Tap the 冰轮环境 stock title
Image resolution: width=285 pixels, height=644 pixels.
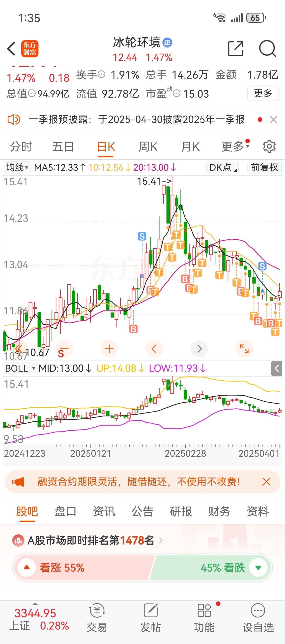pos(137,42)
